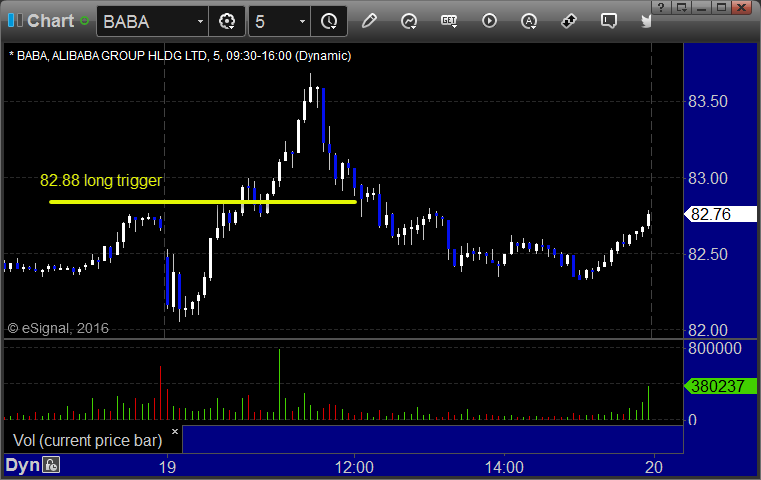Toggle the scale lock icon beside Dyn
Screen dimensions: 761x480
[51, 465]
